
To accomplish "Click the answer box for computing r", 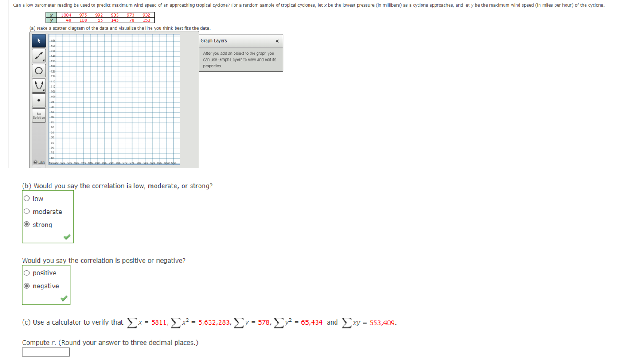I will (45, 352).
